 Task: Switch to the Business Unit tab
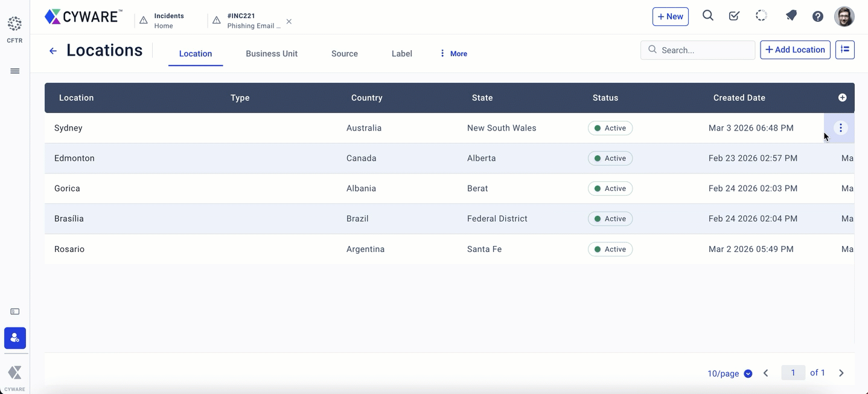[272, 54]
